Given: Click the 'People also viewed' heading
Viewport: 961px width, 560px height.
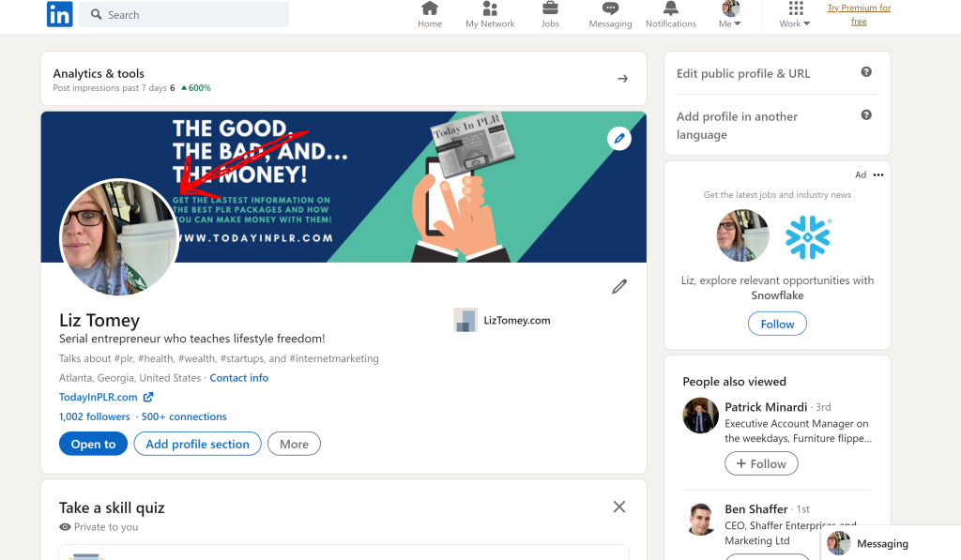Looking at the screenshot, I should pos(734,382).
